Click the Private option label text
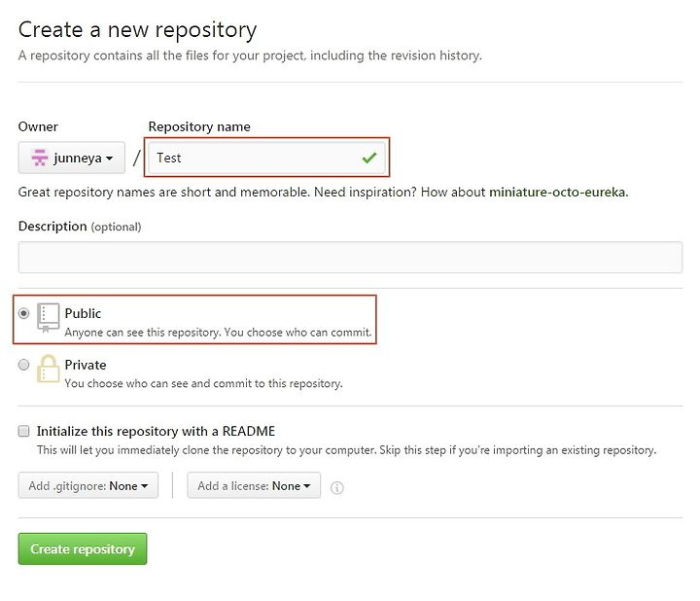Viewport: 700px width, 601px height. (86, 365)
